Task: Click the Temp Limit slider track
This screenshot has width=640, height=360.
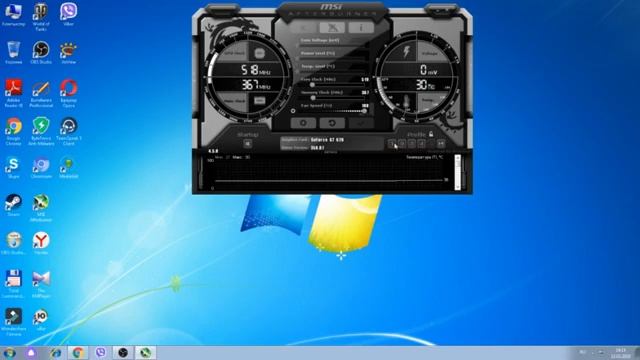Action: (x=334, y=72)
